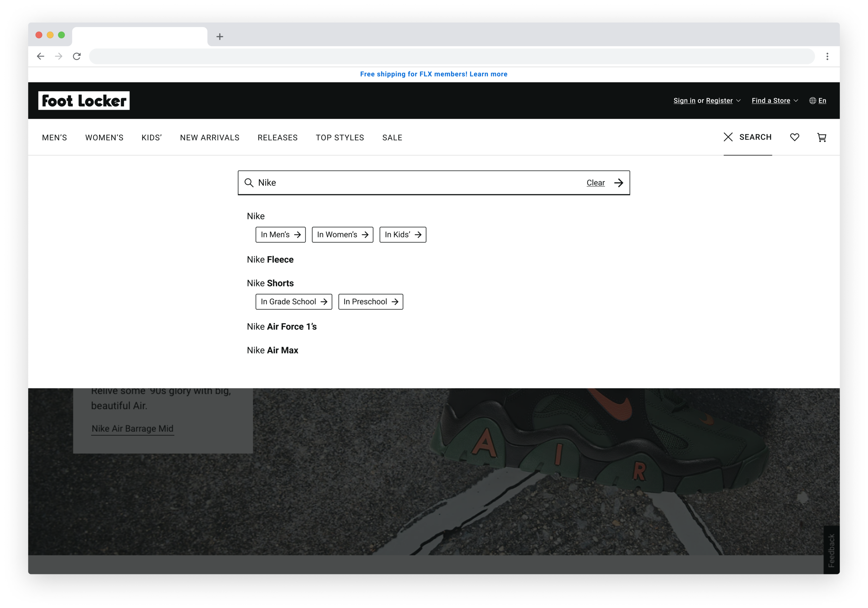Image resolution: width=868 pixels, height=608 pixels.
Task: Click the browser reload icon
Action: point(77,56)
